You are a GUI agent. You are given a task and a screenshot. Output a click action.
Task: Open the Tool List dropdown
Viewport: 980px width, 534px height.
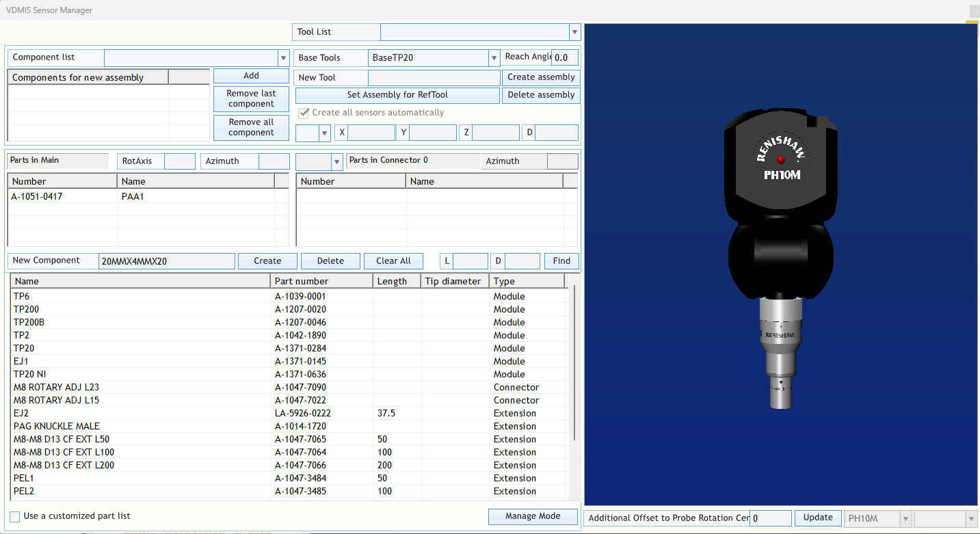[x=574, y=32]
